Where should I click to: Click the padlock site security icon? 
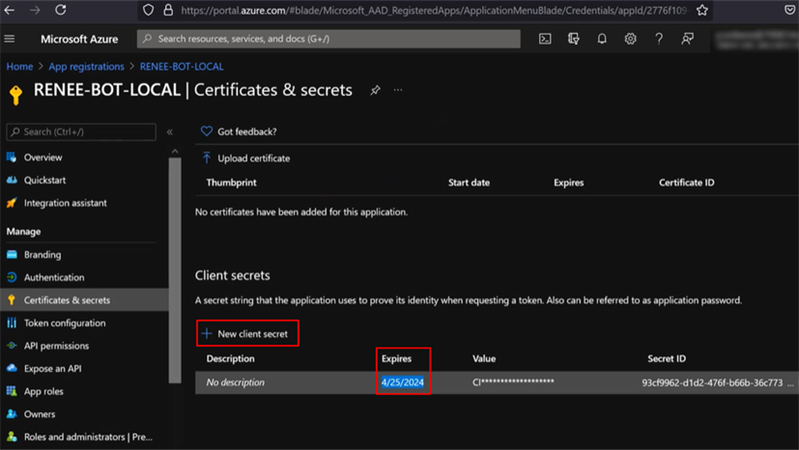click(168, 10)
